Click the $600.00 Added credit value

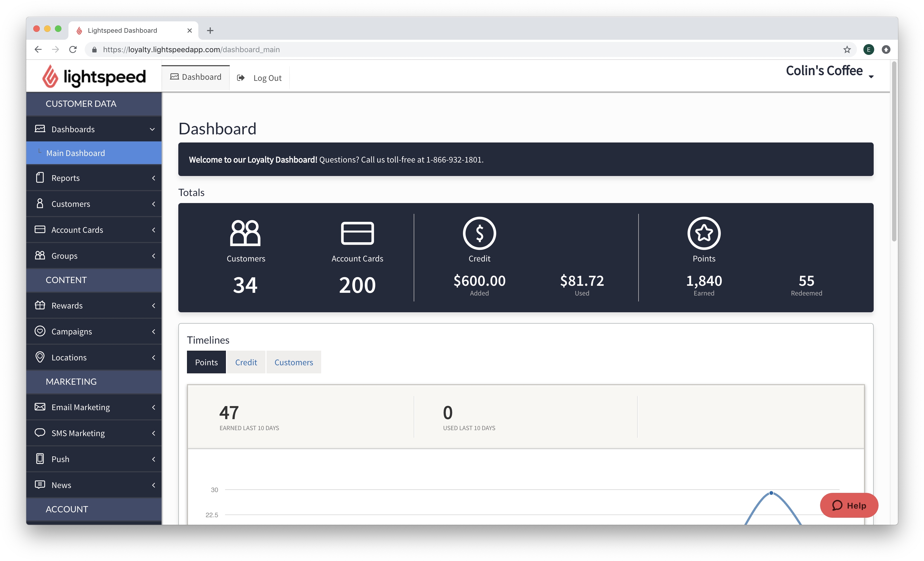click(479, 281)
